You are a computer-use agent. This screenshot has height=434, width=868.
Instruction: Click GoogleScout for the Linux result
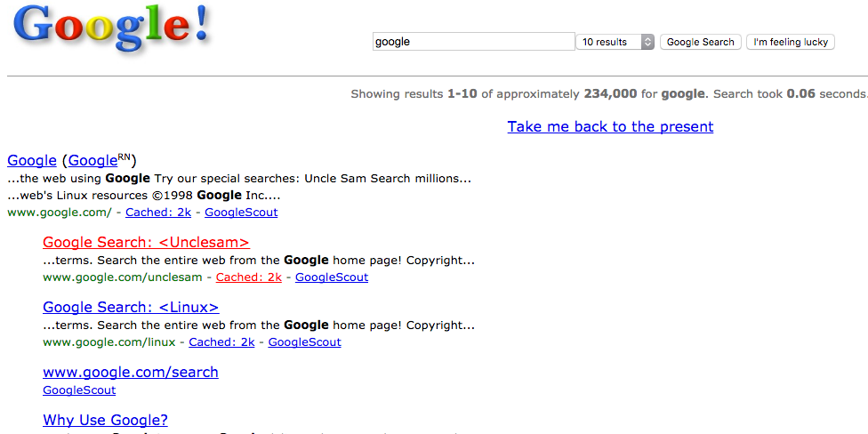304,342
